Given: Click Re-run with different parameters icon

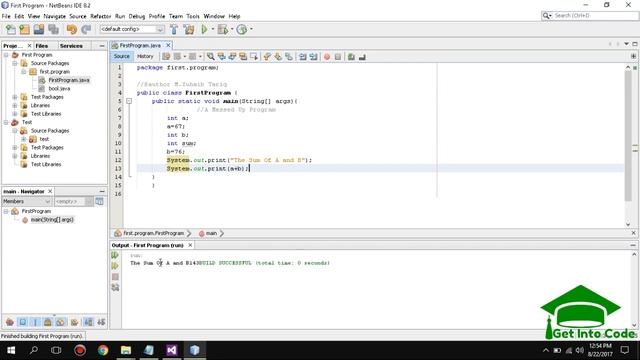Looking at the screenshot, I should [x=115, y=266].
